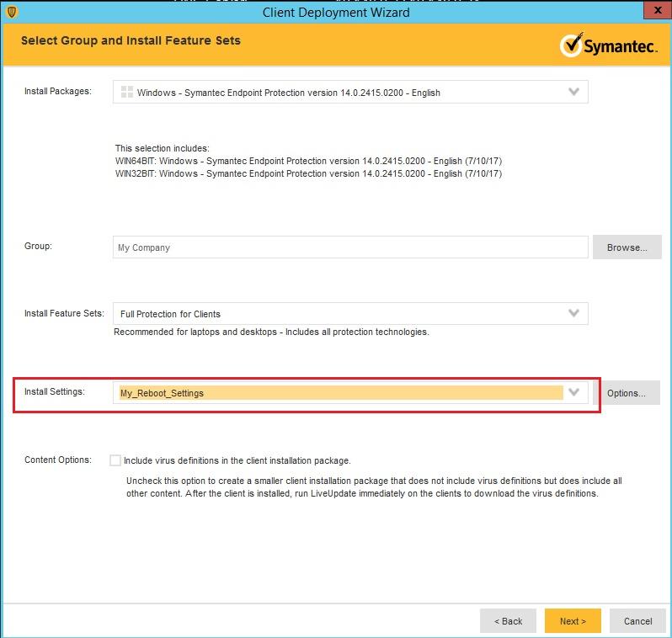This screenshot has height=638, width=672.
Task: Click the Browse... button for Group
Action: [x=627, y=247]
